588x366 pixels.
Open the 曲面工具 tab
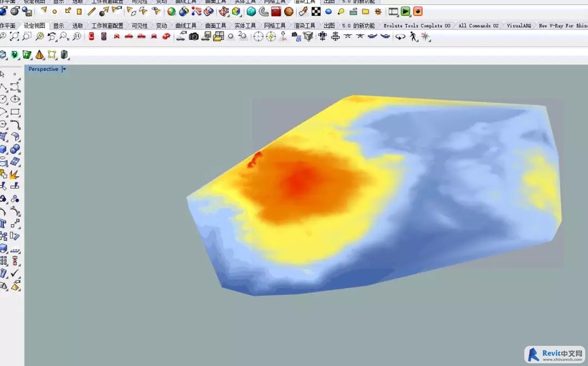pyautogui.click(x=216, y=26)
